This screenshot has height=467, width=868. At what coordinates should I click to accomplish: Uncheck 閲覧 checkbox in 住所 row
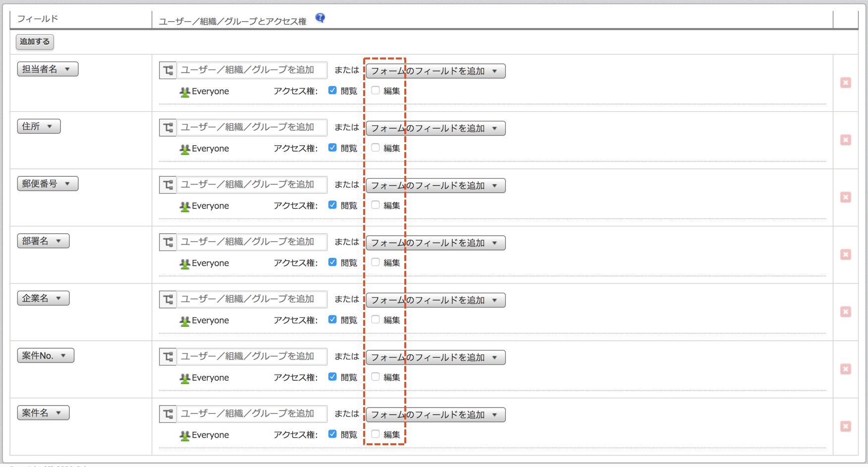point(332,148)
